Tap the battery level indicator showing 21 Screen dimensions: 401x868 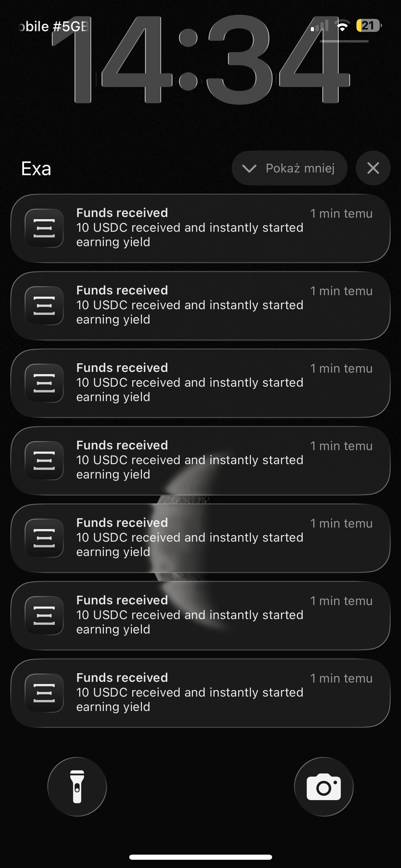tap(368, 26)
